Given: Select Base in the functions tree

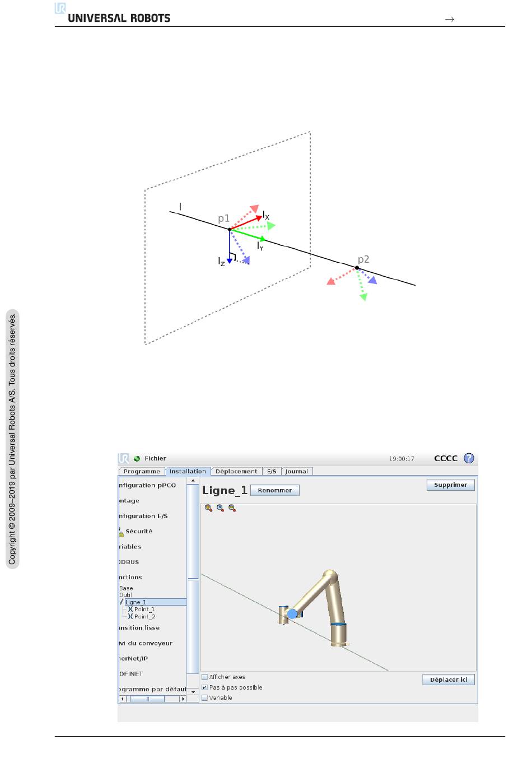Looking at the screenshot, I should pyautogui.click(x=126, y=589).
